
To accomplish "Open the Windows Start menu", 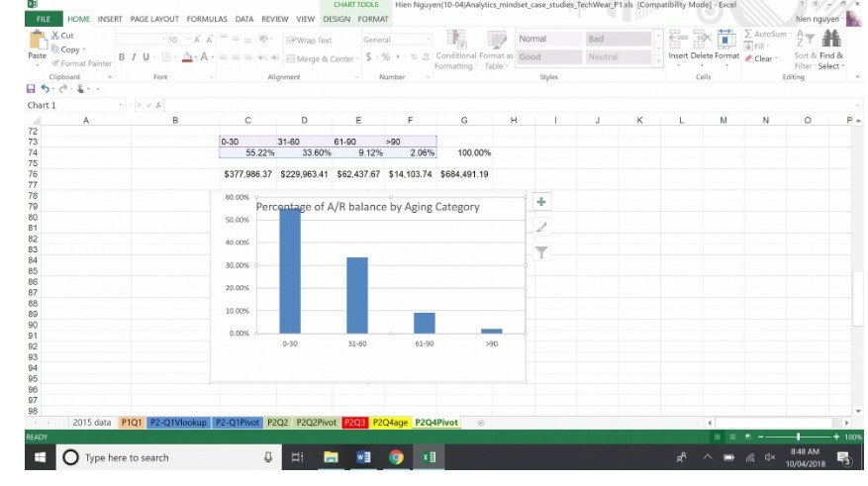I will pyautogui.click(x=40, y=457).
